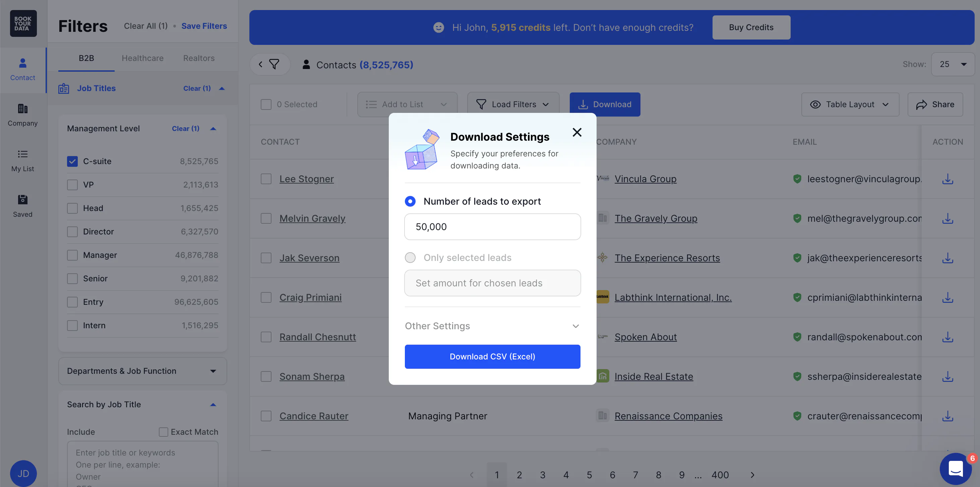
Task: Open the Table Layout dropdown
Action: [850, 104]
